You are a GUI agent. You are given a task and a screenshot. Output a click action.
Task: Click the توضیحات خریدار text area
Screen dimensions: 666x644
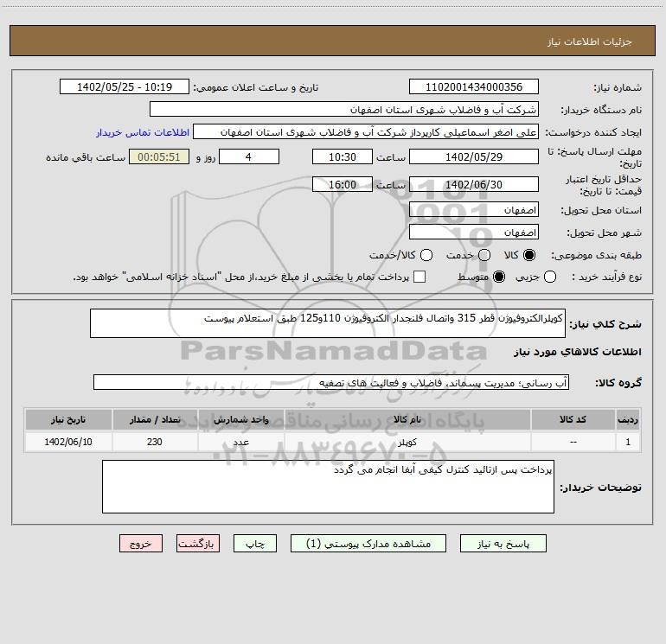point(328,487)
